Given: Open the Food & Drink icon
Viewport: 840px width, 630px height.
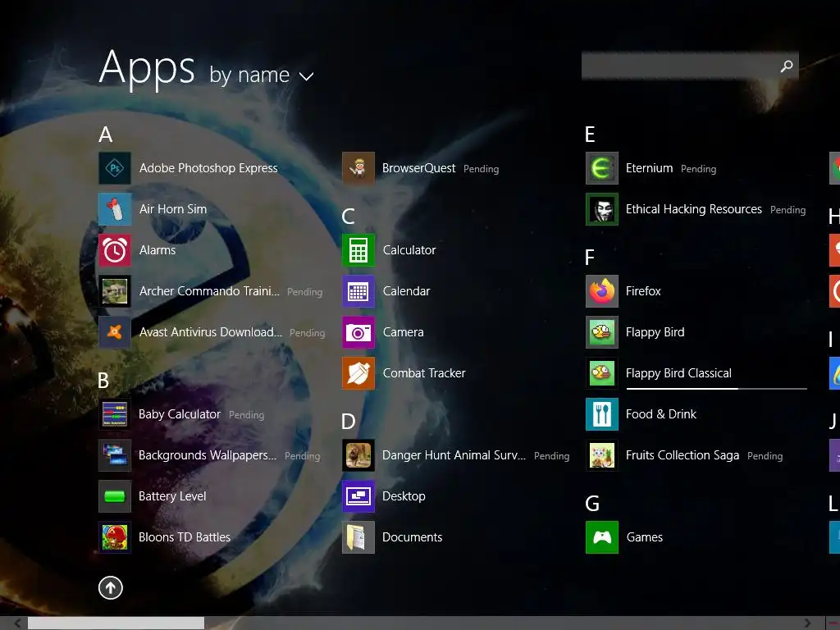Looking at the screenshot, I should [601, 414].
